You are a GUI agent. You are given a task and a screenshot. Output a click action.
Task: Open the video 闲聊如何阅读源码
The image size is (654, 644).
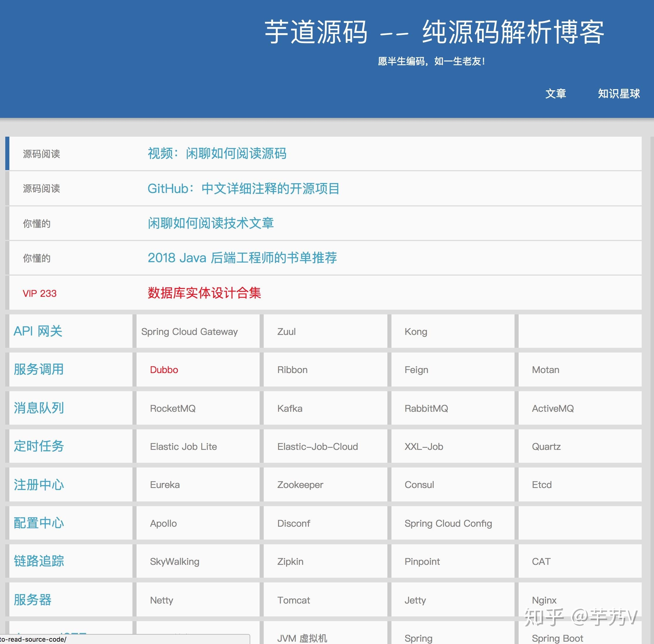217,154
